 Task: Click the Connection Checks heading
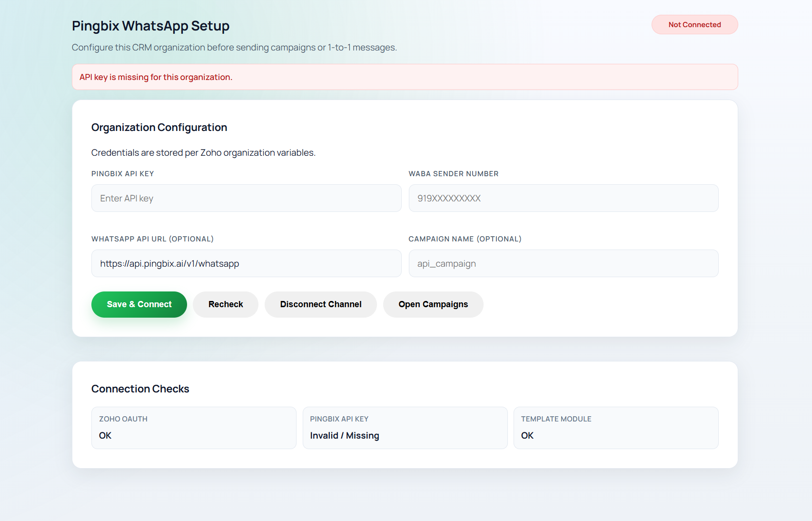coord(140,389)
